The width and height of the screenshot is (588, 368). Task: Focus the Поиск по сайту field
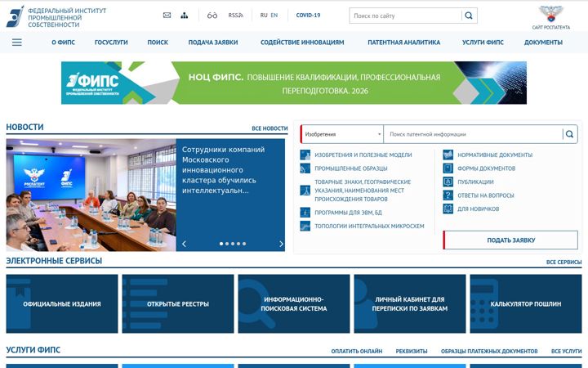(406, 16)
